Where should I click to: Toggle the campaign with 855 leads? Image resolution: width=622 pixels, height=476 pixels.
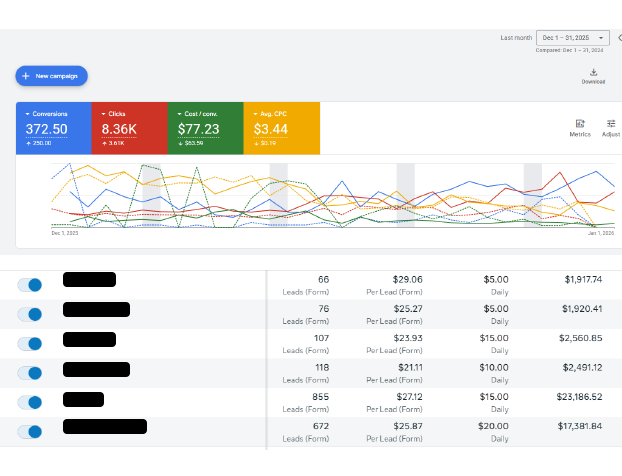pyautogui.click(x=31, y=402)
